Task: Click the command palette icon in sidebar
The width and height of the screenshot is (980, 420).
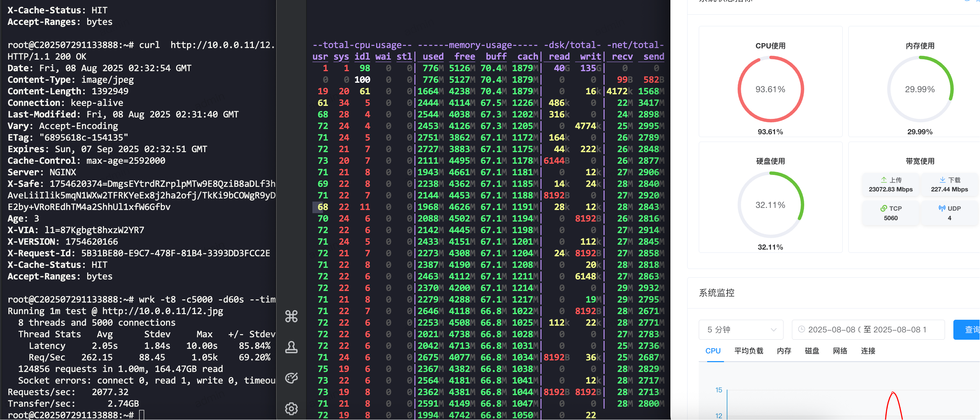Action: pyautogui.click(x=291, y=316)
